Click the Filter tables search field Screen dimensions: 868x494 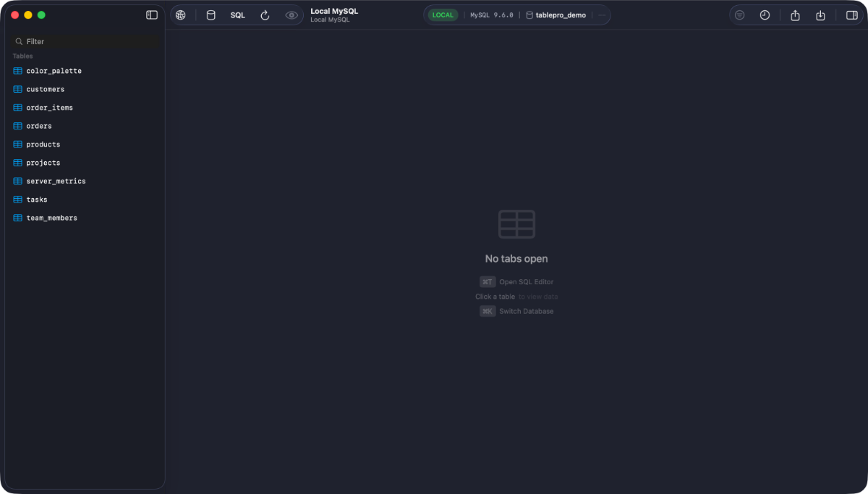coord(87,42)
